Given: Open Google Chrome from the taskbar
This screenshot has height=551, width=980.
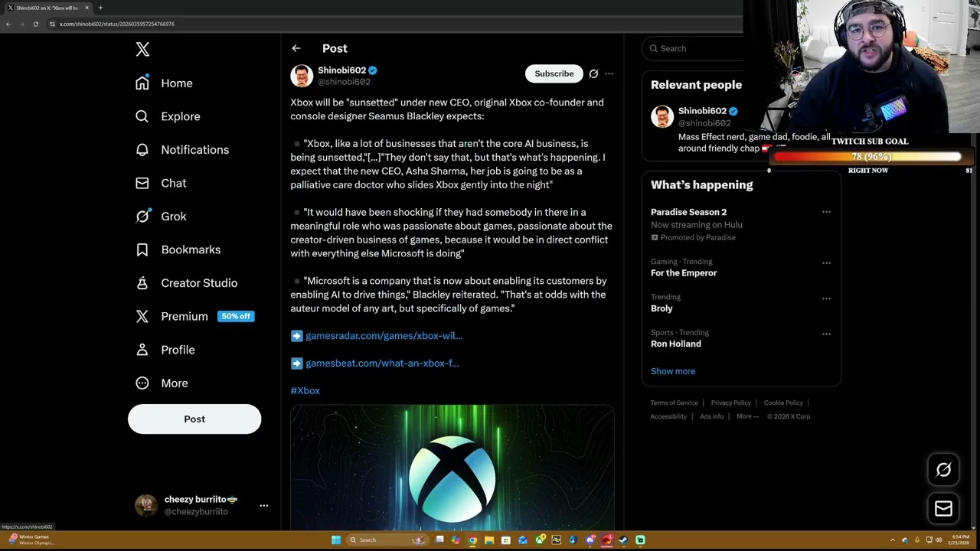Looking at the screenshot, I should coord(472,540).
